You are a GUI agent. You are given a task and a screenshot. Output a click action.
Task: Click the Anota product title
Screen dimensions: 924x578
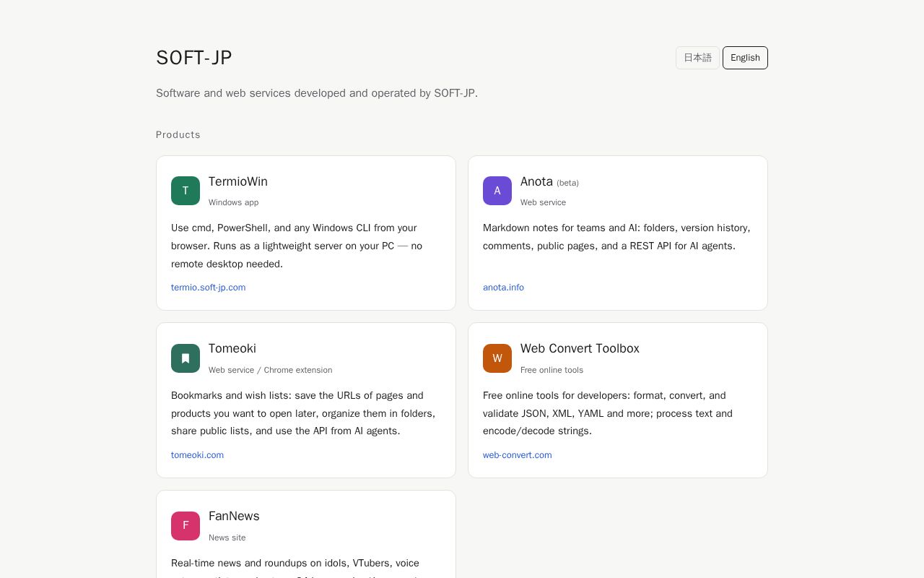pyautogui.click(x=536, y=181)
